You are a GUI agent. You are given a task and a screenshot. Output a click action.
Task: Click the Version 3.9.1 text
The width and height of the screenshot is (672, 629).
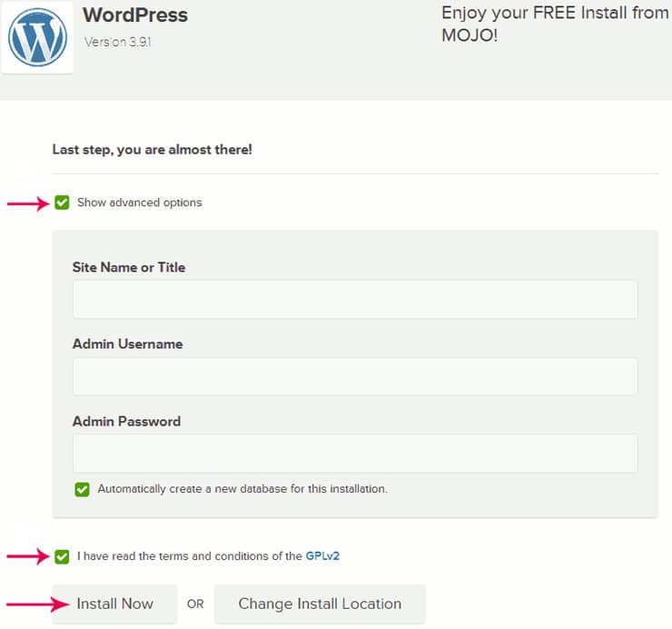pyautogui.click(x=117, y=42)
